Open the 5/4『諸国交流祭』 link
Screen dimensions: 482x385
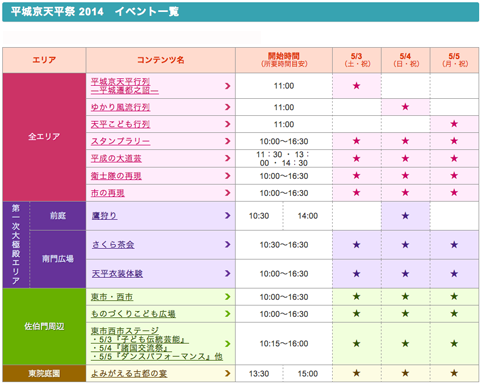click(132, 348)
